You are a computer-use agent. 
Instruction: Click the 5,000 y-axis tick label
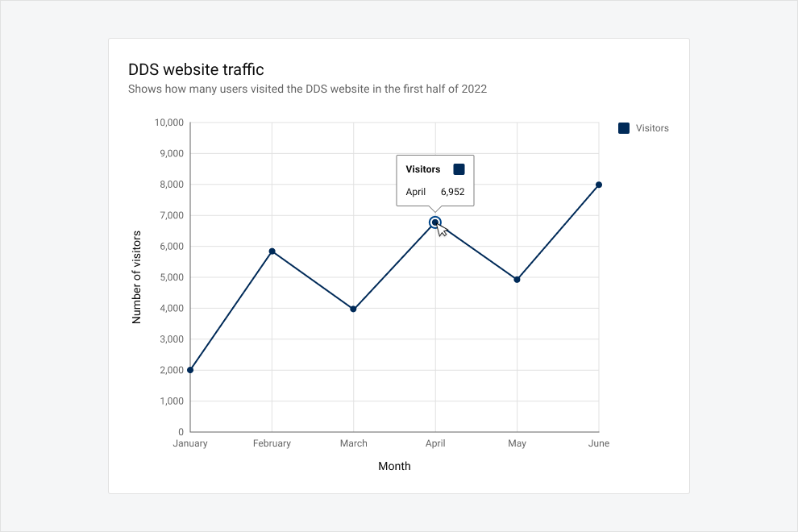pyautogui.click(x=172, y=277)
